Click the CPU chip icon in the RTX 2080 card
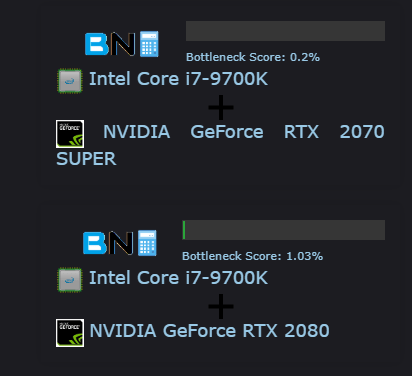This screenshot has height=376, width=412. point(70,280)
